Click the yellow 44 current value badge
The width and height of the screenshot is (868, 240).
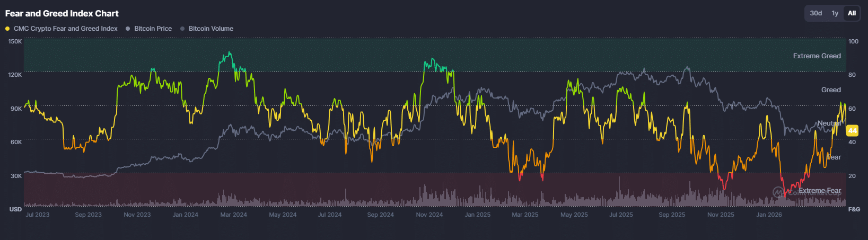[852, 130]
